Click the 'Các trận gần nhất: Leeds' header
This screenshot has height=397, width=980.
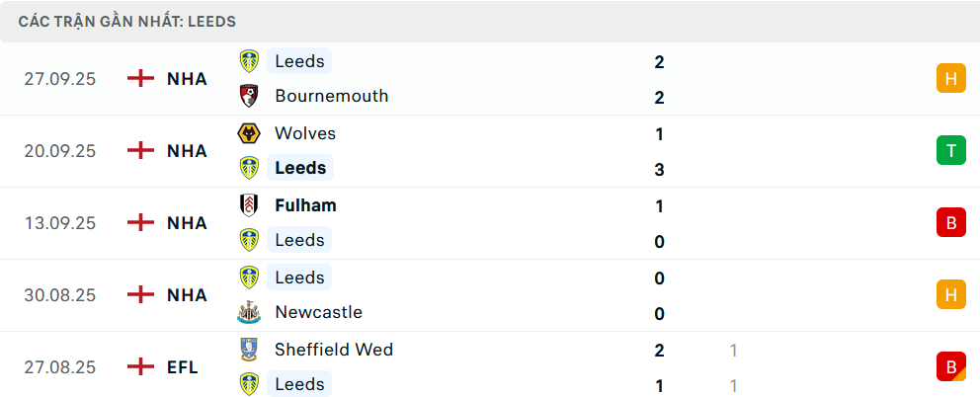coord(126,21)
